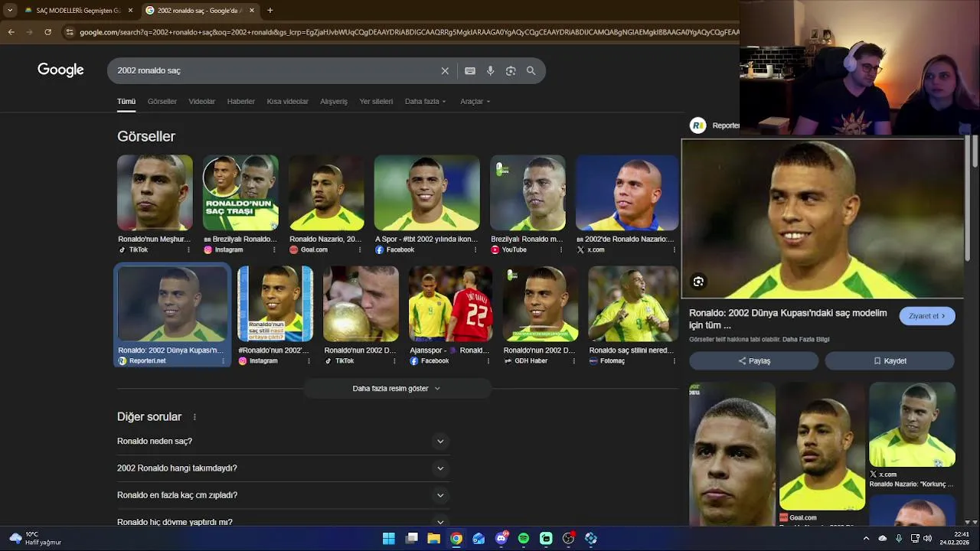
Task: Open 'Daha Fazla Bilgi' copyright link
Action: [x=805, y=339]
